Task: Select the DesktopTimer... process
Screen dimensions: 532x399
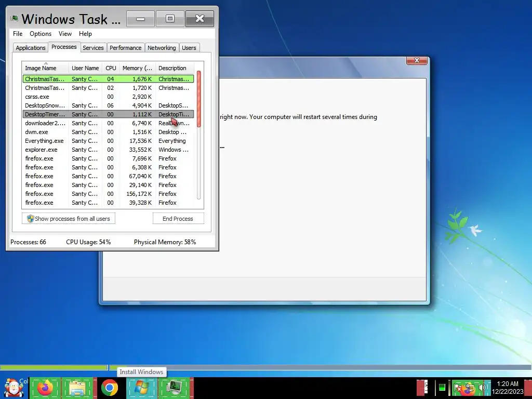Action: click(x=108, y=114)
